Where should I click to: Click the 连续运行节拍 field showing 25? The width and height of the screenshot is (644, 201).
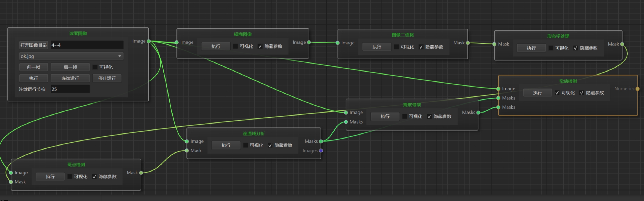coord(70,89)
